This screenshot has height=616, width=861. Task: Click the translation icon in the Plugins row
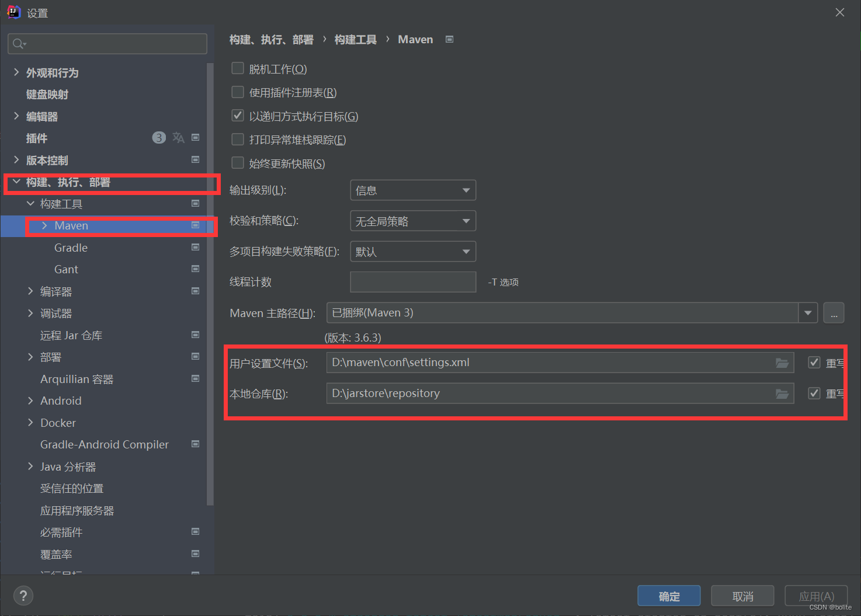tap(178, 138)
